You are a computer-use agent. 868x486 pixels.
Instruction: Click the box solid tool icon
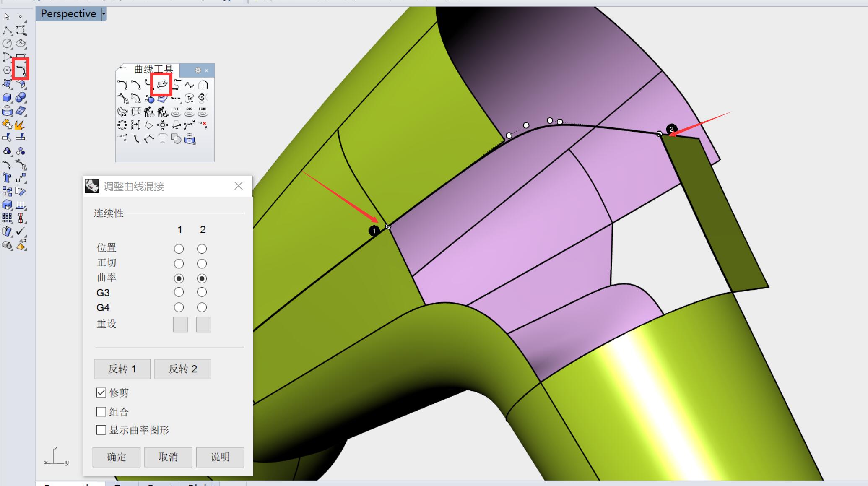(x=7, y=98)
